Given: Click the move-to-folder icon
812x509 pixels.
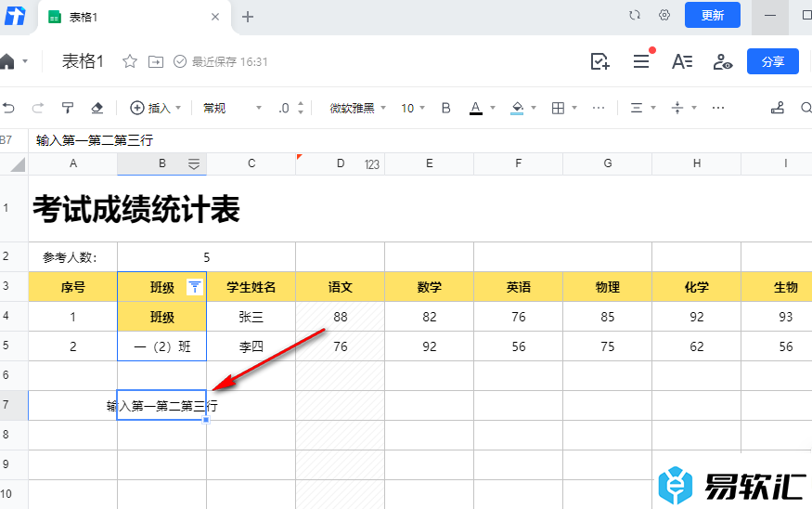Looking at the screenshot, I should (x=155, y=61).
